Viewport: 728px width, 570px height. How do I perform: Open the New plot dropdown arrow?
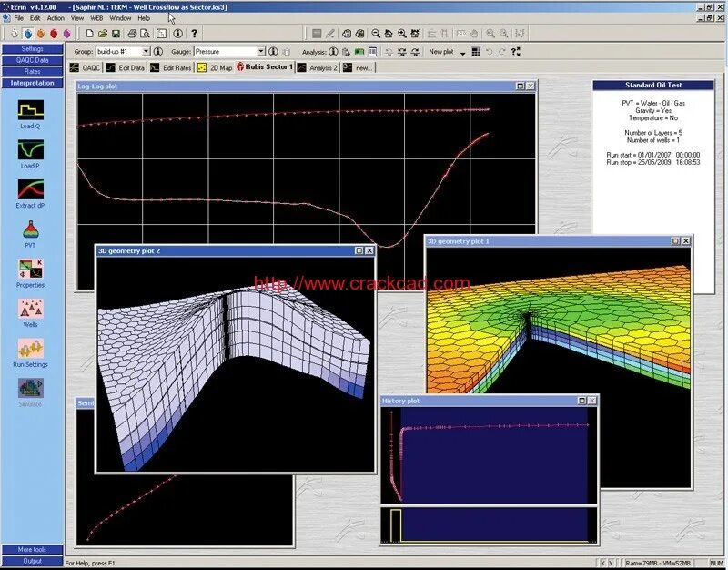(x=462, y=53)
